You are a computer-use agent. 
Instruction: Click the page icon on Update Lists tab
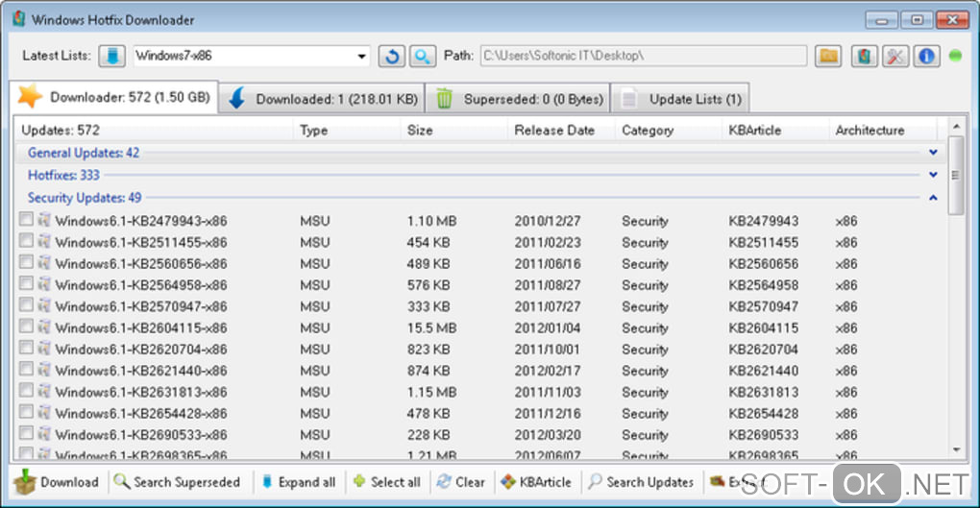coord(629,99)
